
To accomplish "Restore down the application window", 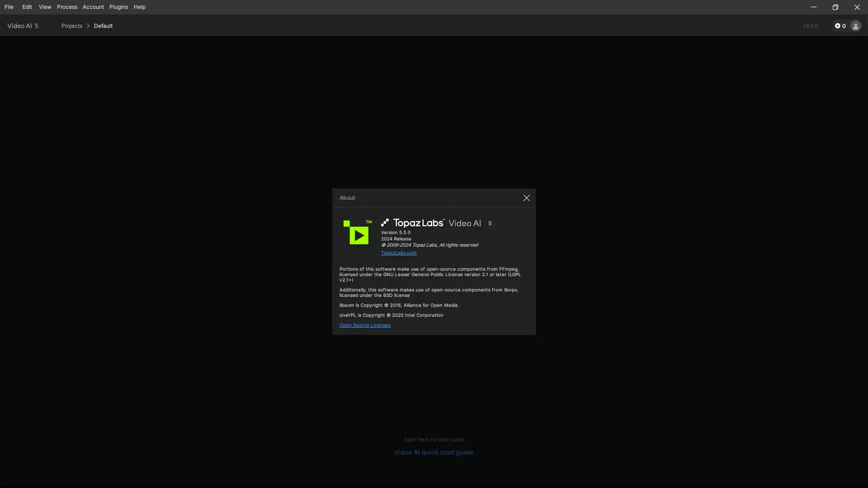I will point(835,7).
